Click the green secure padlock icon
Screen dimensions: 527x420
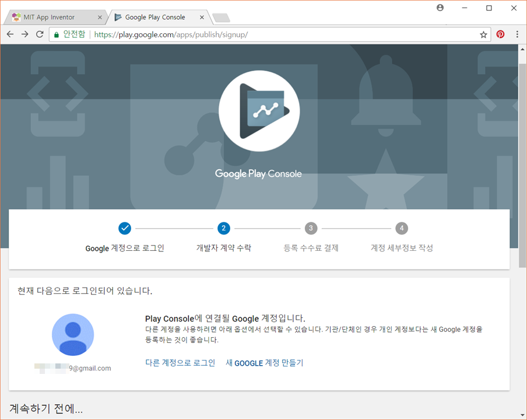tap(57, 34)
